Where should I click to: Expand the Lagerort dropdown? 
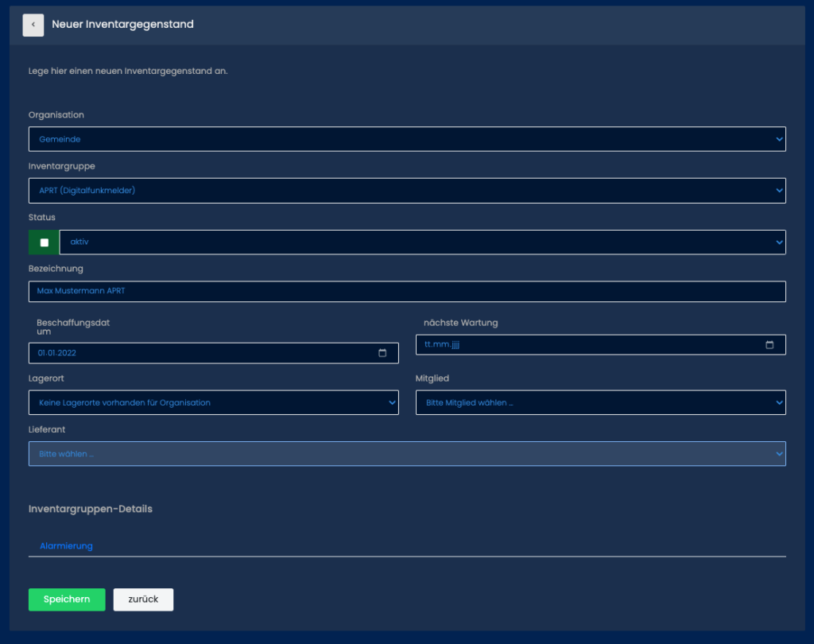tap(213, 403)
